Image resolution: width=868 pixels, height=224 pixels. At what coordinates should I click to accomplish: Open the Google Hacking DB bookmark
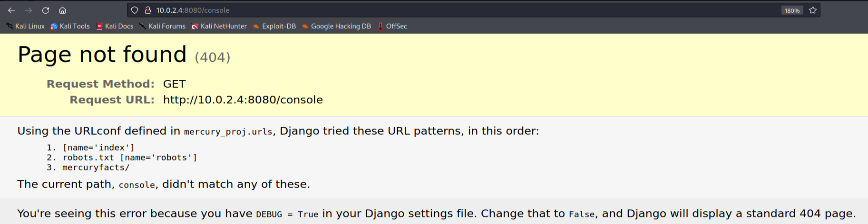(x=336, y=26)
